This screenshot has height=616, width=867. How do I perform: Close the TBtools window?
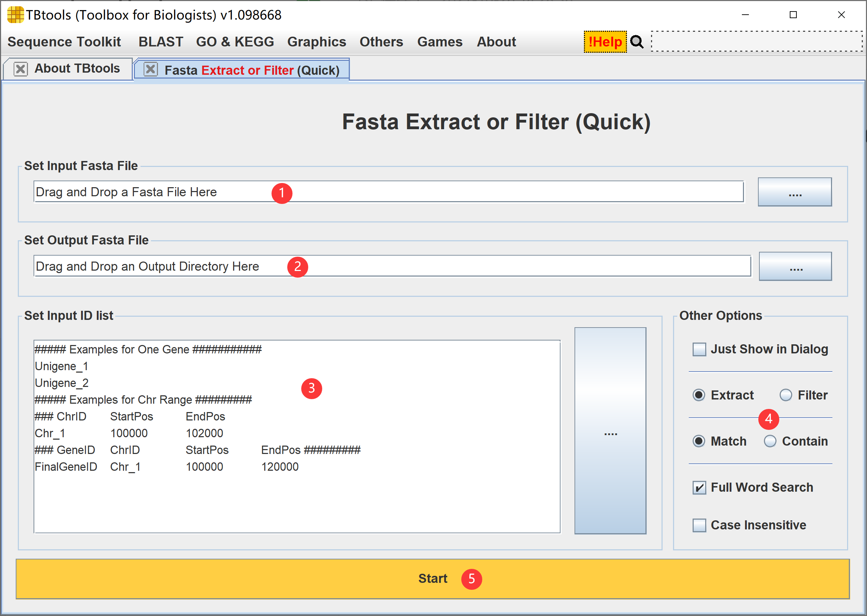(x=841, y=15)
